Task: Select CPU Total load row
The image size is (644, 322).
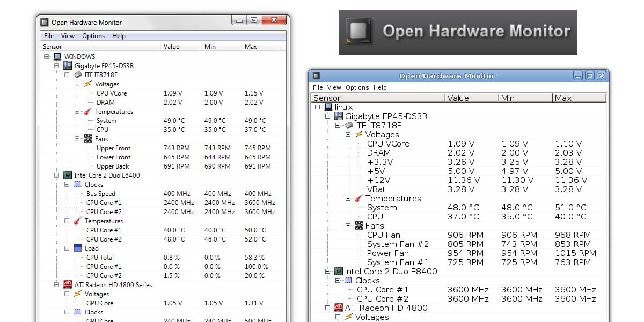Action: click(163, 258)
